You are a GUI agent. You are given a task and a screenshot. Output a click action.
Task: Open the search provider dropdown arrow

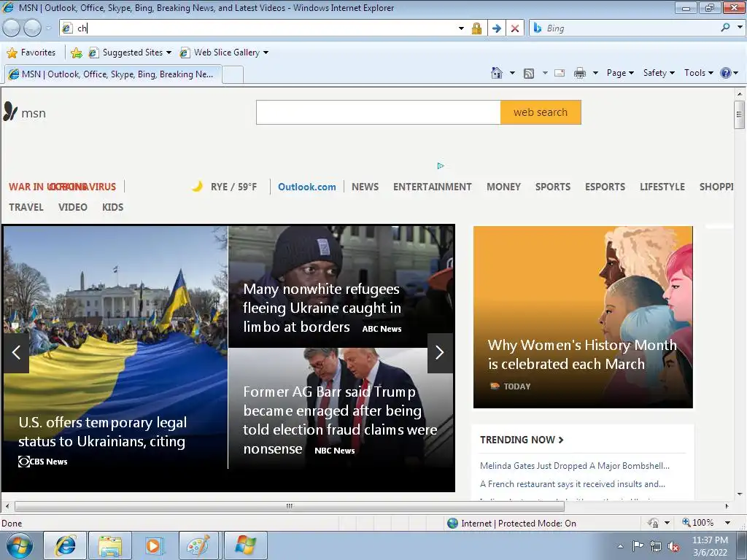(740, 28)
